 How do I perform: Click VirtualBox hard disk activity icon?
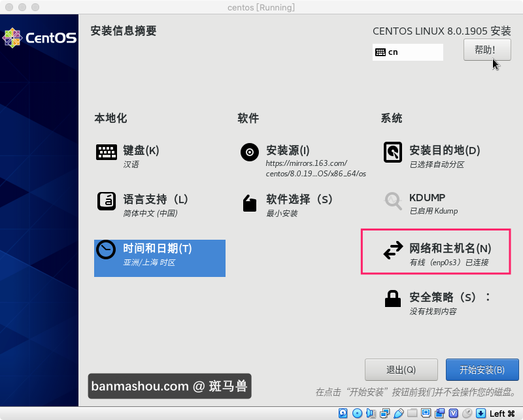(343, 413)
